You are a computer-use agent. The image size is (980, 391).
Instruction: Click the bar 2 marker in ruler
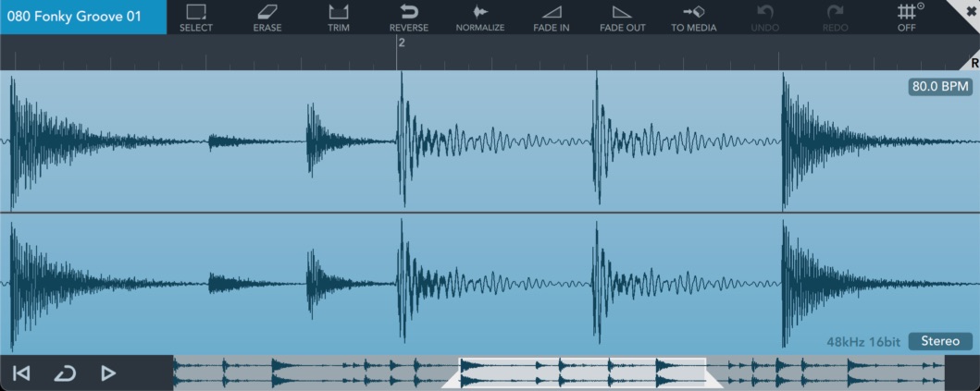coord(402,43)
